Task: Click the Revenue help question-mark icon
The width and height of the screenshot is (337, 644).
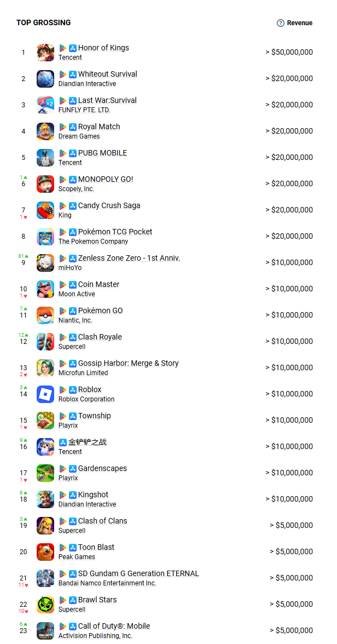Action: click(280, 23)
